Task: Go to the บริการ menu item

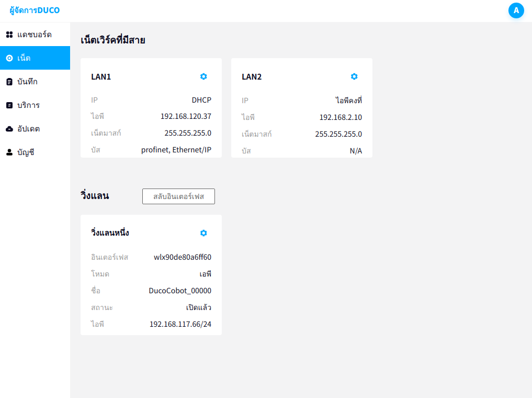Action: [x=35, y=105]
